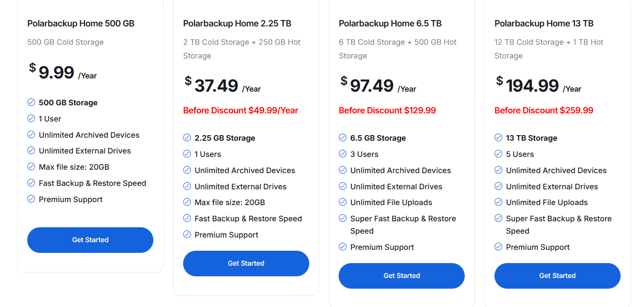Click the checkmark beside Unlimited External Drives in 500 GB plan
This screenshot has height=307, width=644.
(x=31, y=151)
